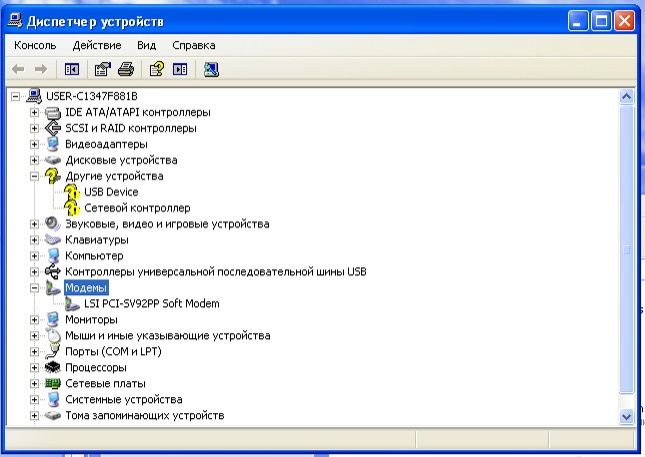Click the computer icon next to USER-C1347F881B
This screenshot has width=645, height=457.
tap(34, 96)
